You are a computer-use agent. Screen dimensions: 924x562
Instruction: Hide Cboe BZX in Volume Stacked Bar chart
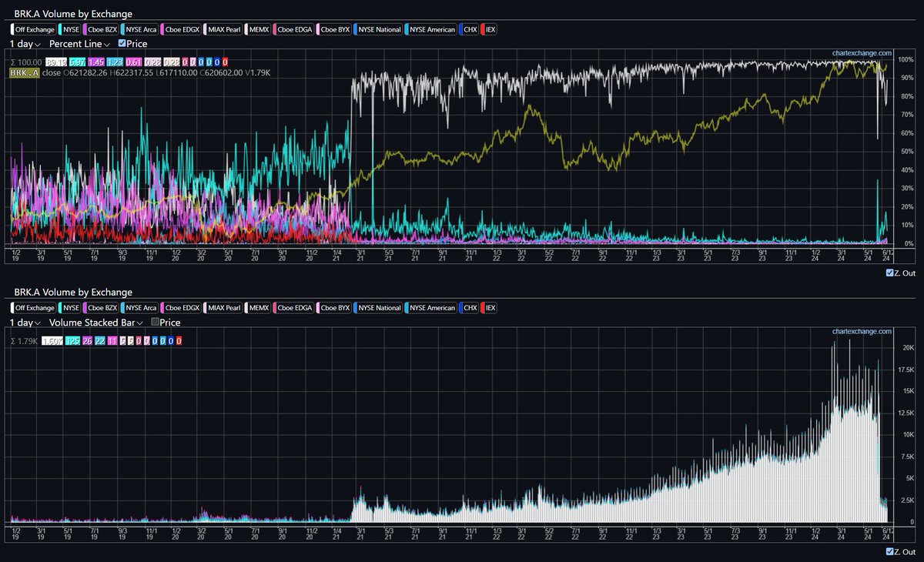[x=100, y=308]
